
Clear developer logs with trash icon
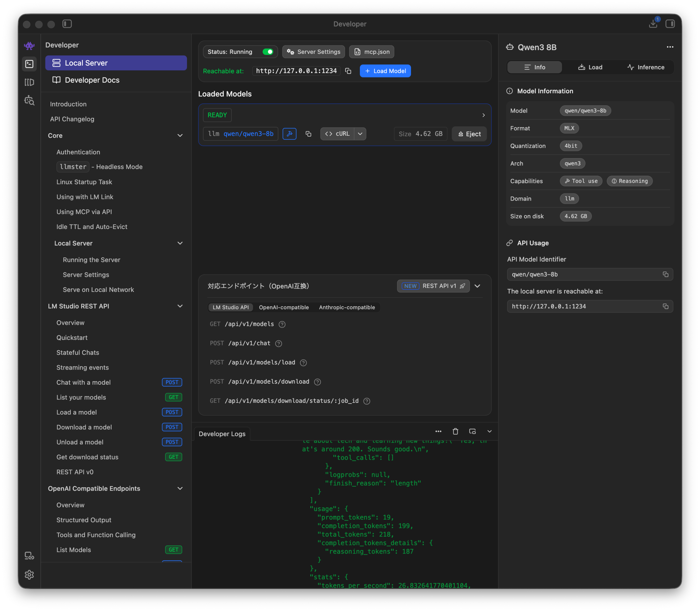point(455,431)
